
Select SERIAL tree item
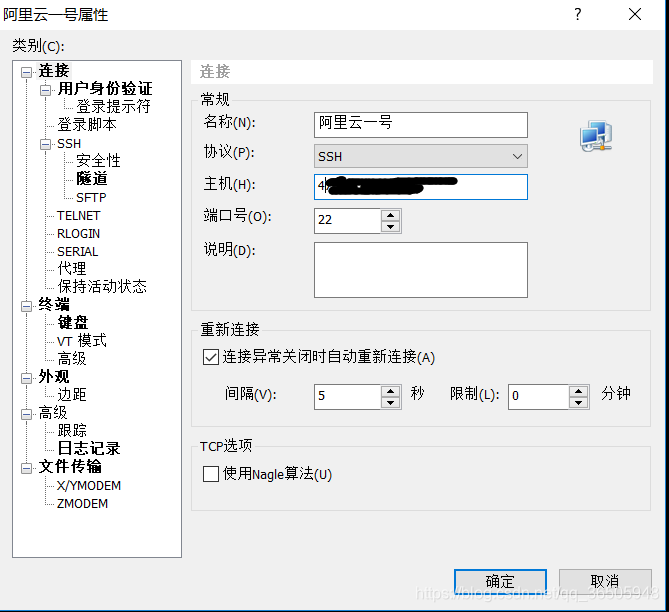[77, 252]
